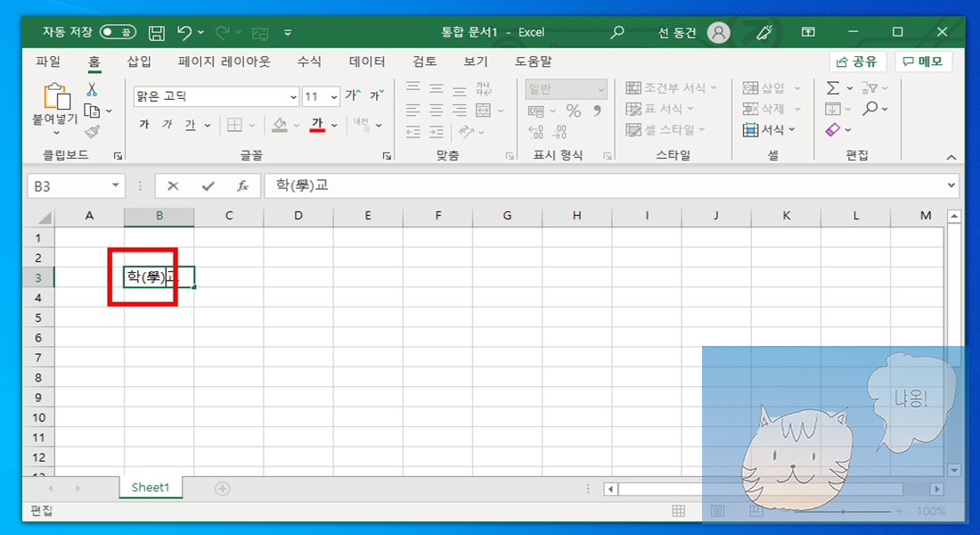Screen dimensions: 980x535
Task: Switch to the 보기 tab
Action: [475, 62]
